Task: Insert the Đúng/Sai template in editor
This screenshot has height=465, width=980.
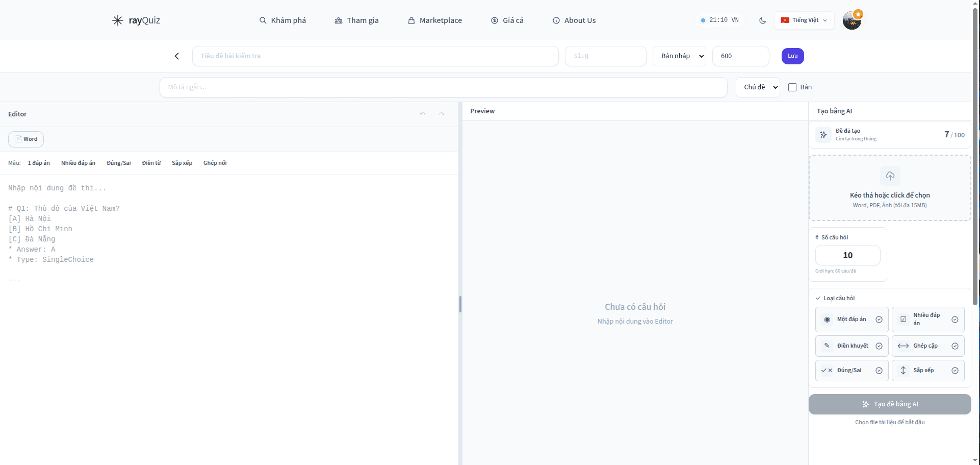Action: (119, 163)
